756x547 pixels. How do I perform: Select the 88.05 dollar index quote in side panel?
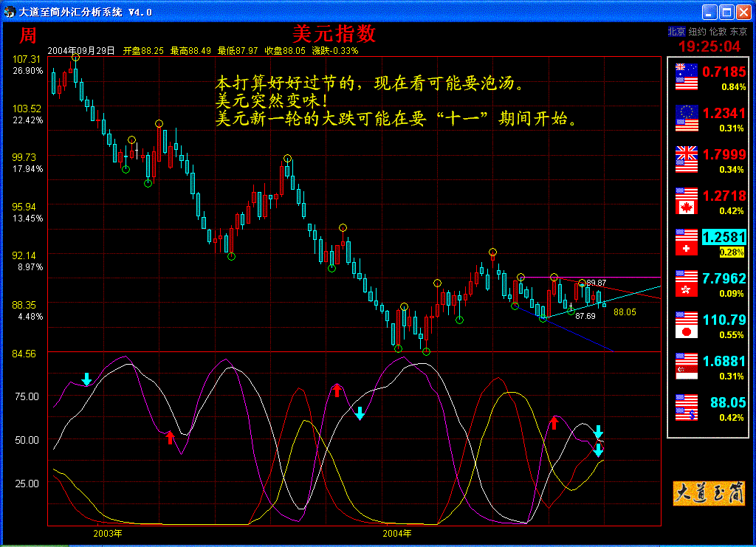click(728, 402)
